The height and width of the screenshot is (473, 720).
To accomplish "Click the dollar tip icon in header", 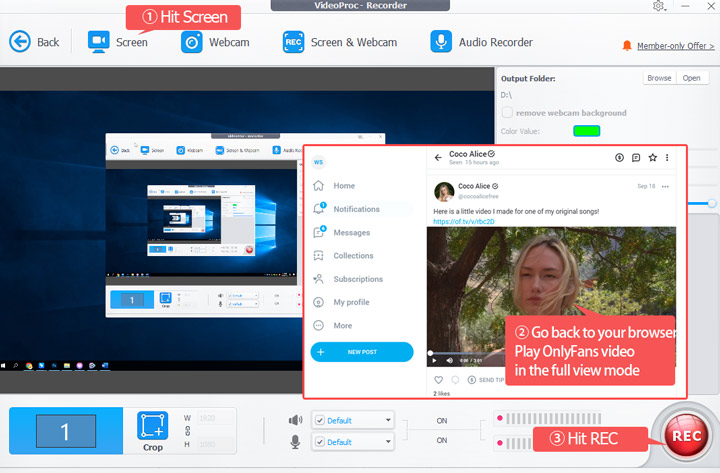I will pos(619,158).
